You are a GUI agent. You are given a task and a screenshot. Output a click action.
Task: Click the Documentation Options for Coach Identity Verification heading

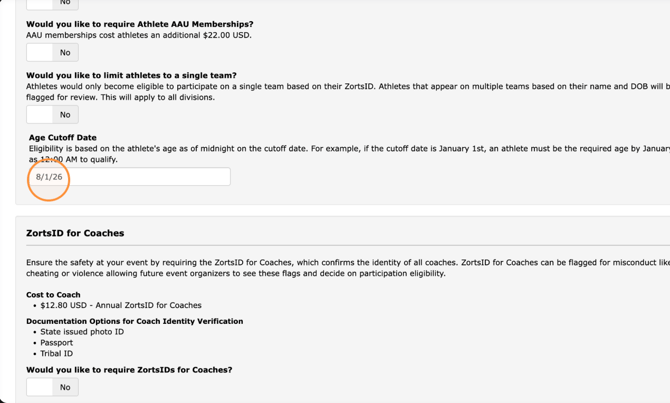(135, 321)
